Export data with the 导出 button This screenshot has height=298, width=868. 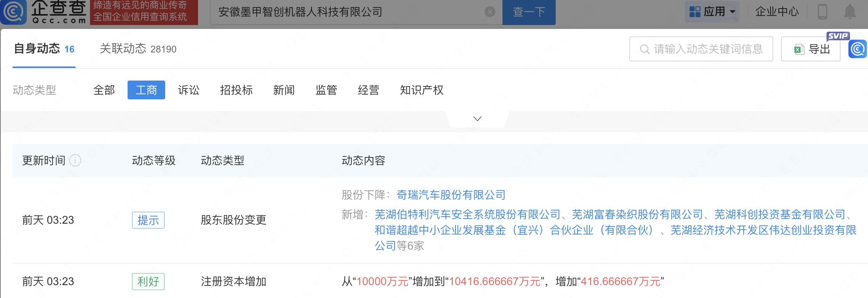click(811, 49)
